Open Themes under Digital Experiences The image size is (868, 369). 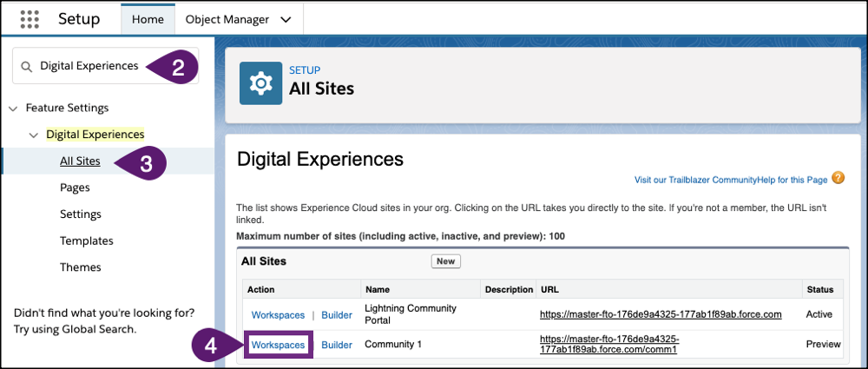80,267
